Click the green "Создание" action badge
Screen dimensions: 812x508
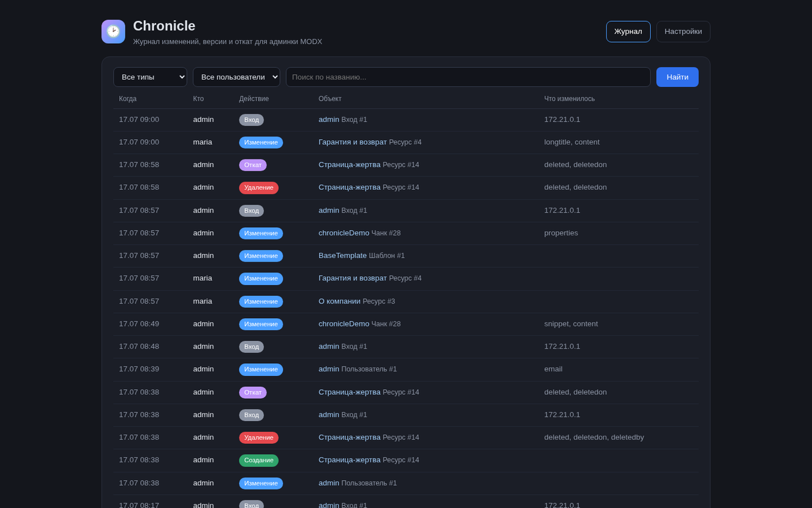point(259,460)
